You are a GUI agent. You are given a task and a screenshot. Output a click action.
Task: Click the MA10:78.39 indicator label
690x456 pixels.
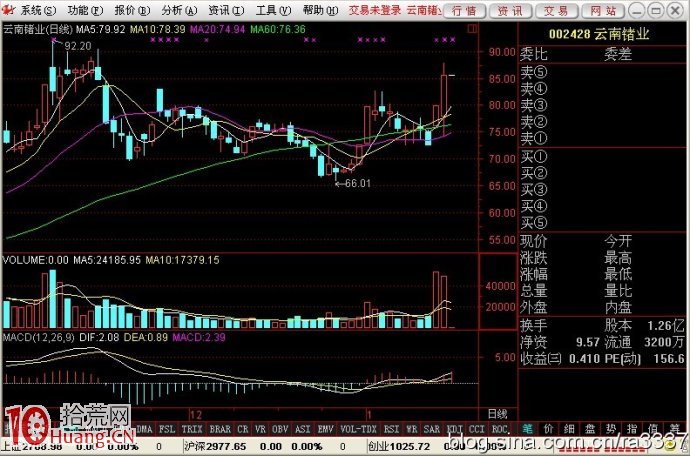pyautogui.click(x=158, y=29)
